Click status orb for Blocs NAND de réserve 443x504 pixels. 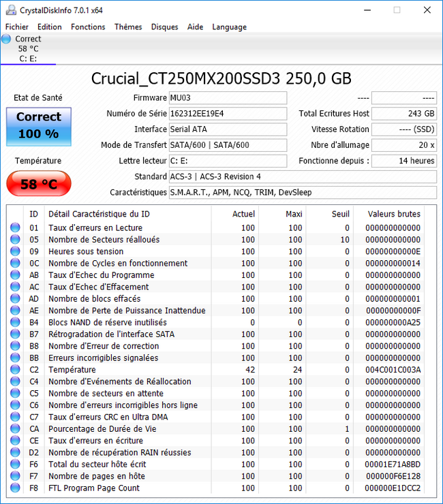[x=15, y=322]
